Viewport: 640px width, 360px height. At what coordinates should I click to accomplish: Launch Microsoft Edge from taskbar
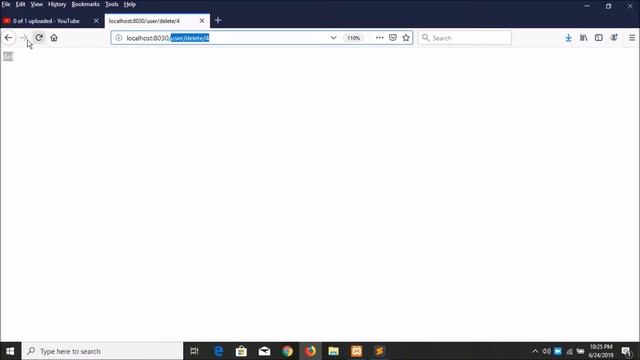[219, 351]
